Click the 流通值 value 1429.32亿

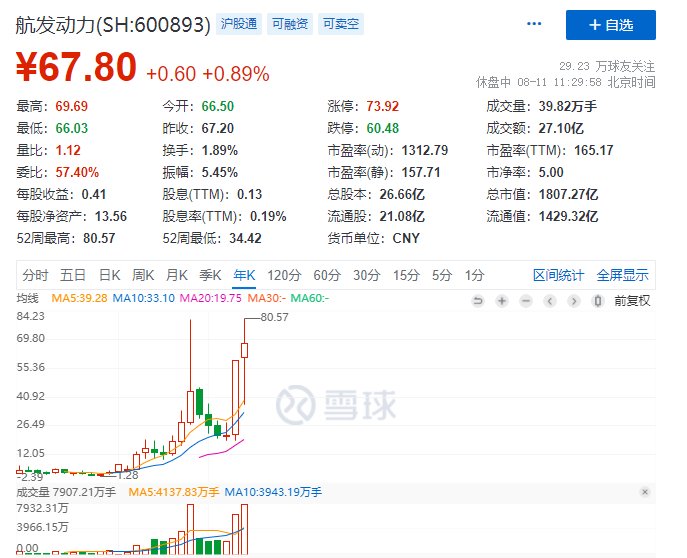pos(568,216)
